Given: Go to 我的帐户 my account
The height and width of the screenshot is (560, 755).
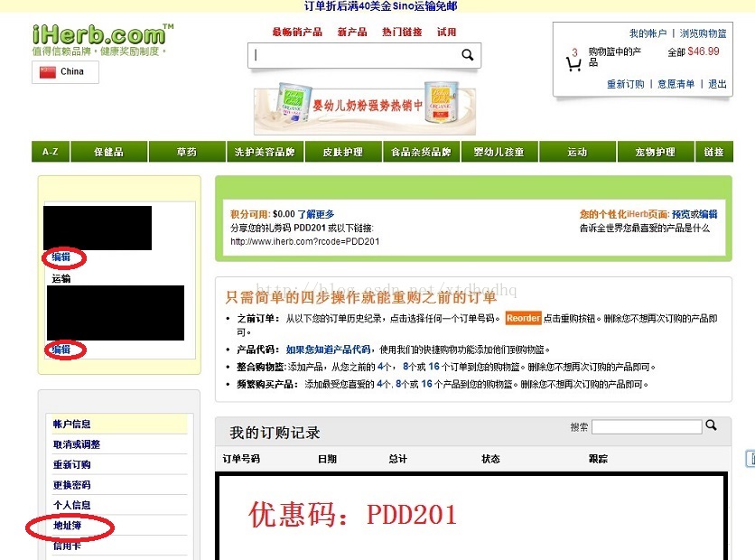Looking at the screenshot, I should (x=648, y=33).
